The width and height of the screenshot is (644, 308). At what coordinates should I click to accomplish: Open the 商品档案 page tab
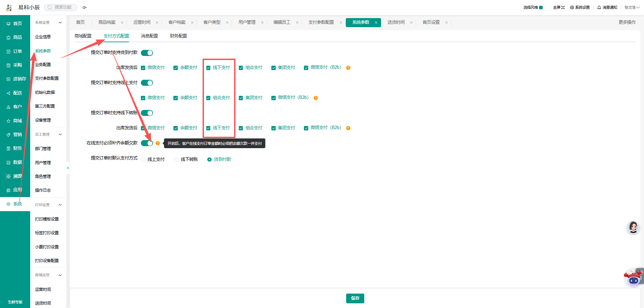click(x=107, y=22)
